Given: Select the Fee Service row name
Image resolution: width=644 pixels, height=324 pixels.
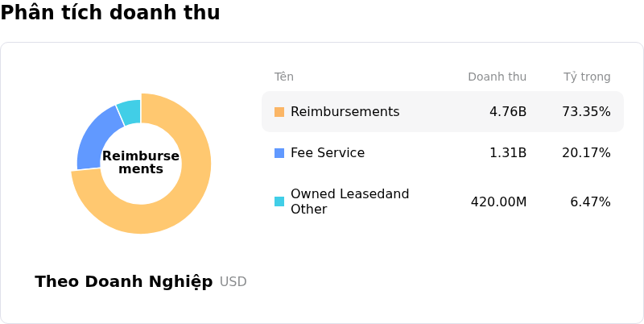Looking at the screenshot, I should pyautogui.click(x=328, y=153).
